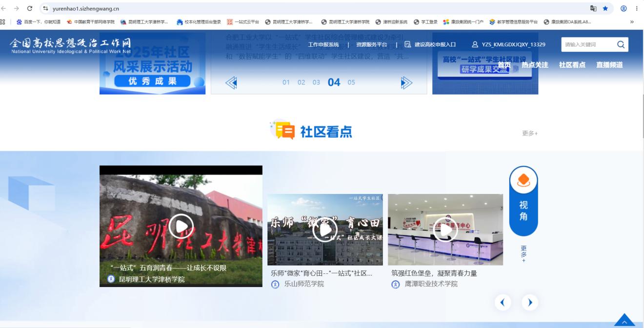Go to the 热点关注 nav tab

(x=535, y=65)
